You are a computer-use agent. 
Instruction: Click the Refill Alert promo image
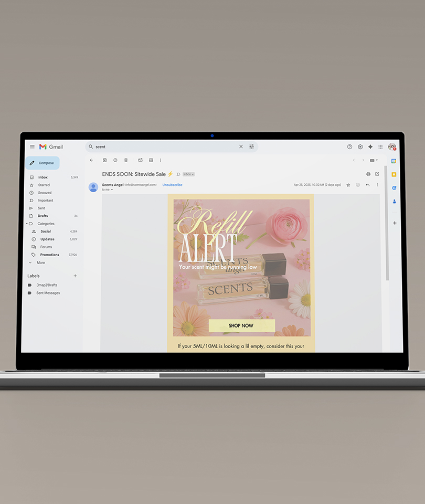click(x=241, y=267)
